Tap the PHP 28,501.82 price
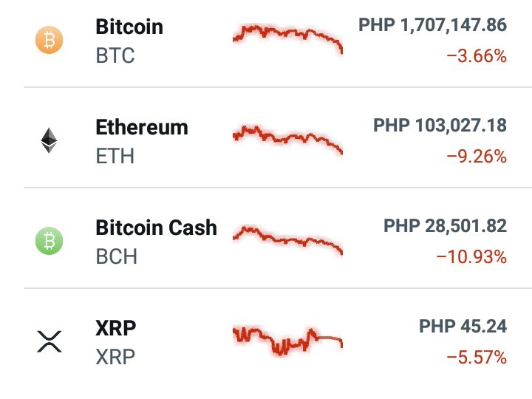 [445, 226]
